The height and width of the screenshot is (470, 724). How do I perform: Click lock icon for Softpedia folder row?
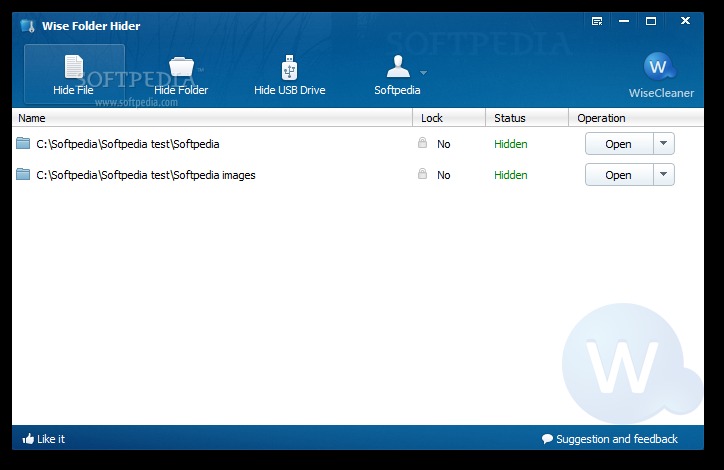pos(422,143)
